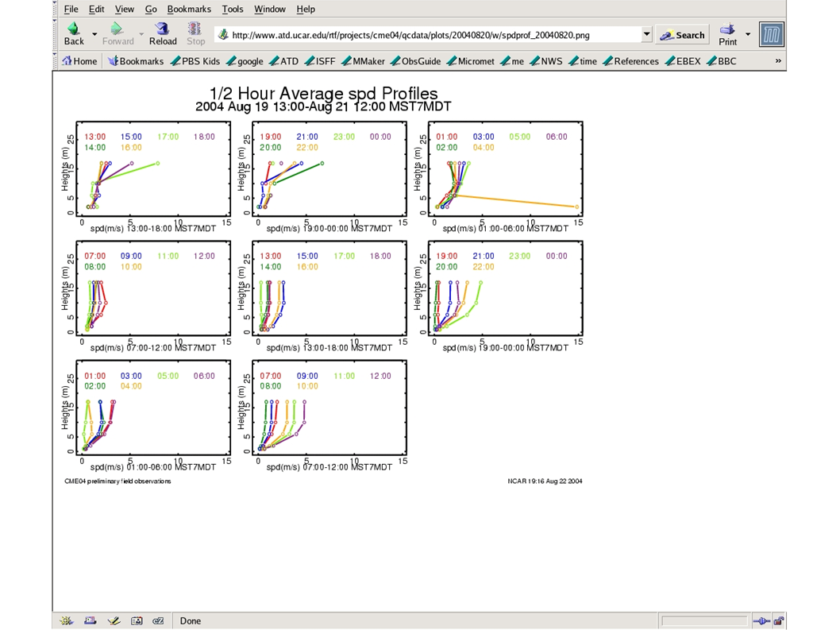Expand the Back history dropdown arrow
Image resolution: width=840 pixels, height=630 pixels.
tap(94, 34)
